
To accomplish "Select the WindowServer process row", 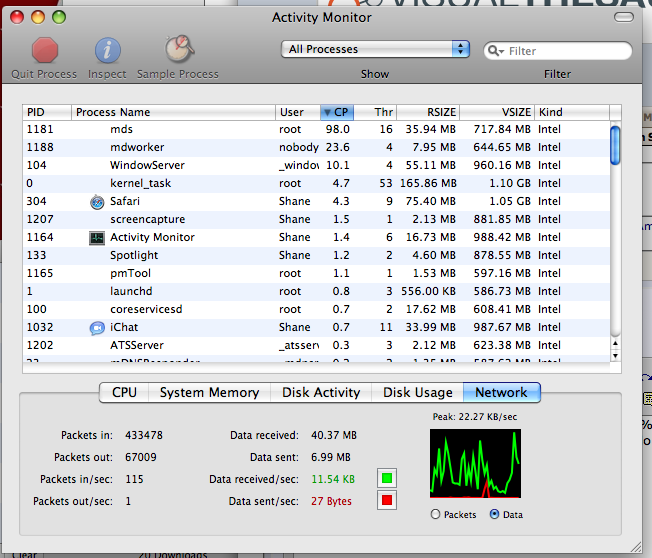I will point(316,165).
